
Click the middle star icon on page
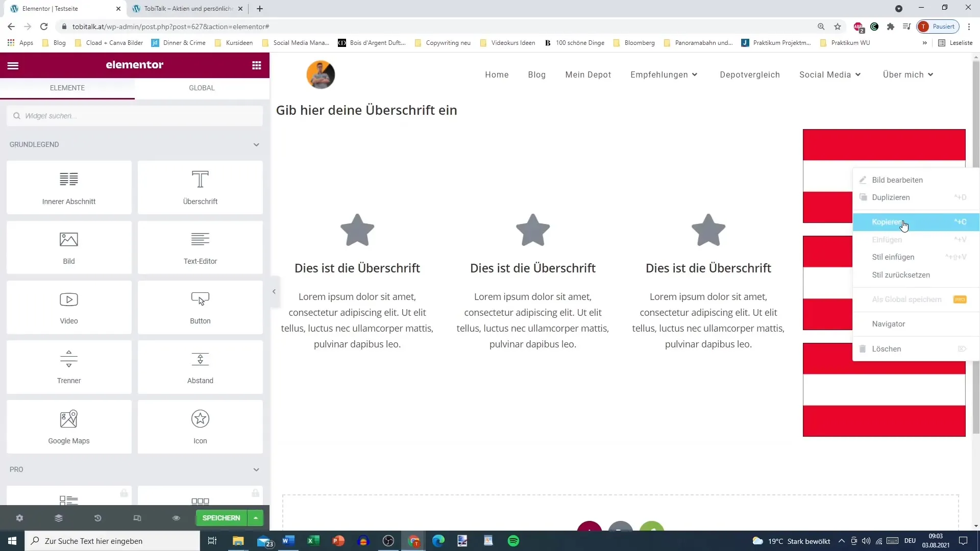(x=533, y=230)
